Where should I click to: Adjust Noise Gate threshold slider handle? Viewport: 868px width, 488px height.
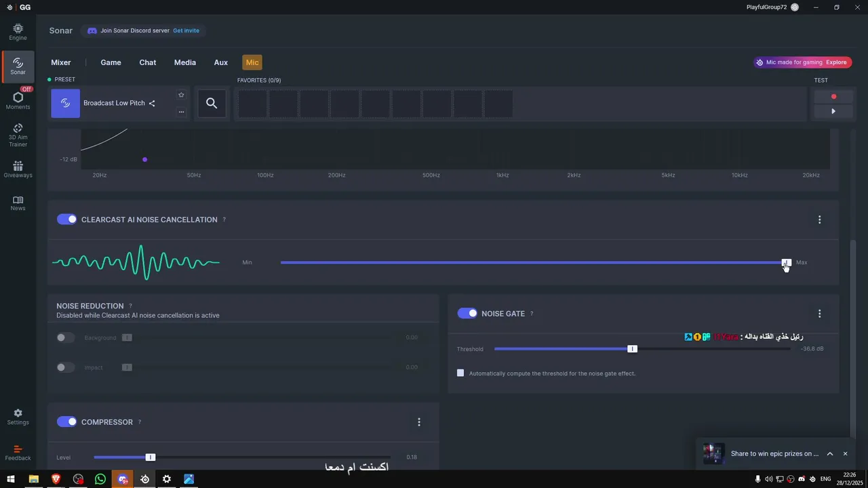[x=632, y=349]
